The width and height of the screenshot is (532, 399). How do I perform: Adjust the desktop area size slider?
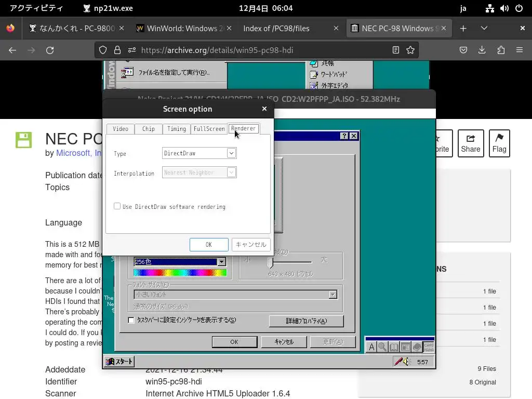click(x=270, y=262)
